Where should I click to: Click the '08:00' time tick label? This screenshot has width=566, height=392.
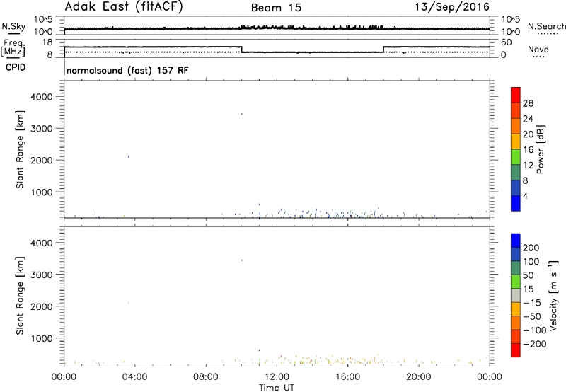pyautogui.click(x=206, y=377)
